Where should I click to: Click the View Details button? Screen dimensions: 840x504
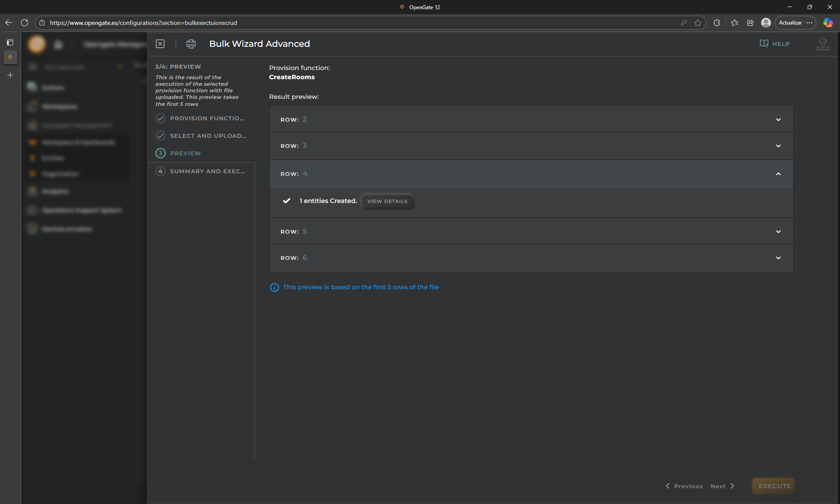387,201
